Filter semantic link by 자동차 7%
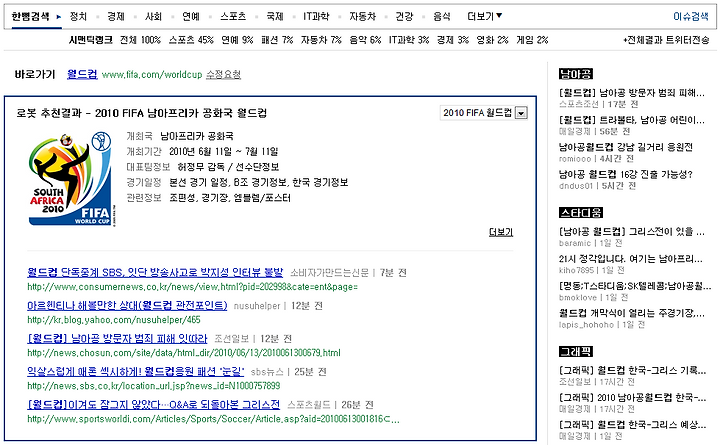This screenshot has width=720, height=445. coord(321,40)
